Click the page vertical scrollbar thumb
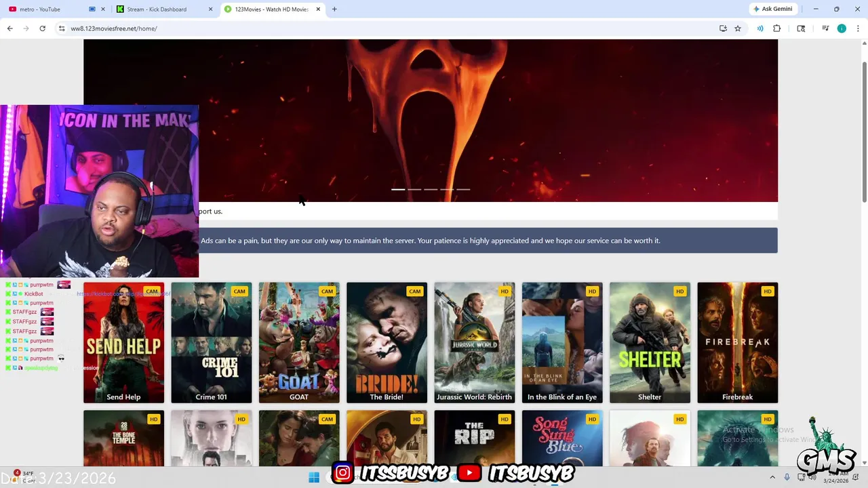Image resolution: width=868 pixels, height=488 pixels. (x=864, y=132)
